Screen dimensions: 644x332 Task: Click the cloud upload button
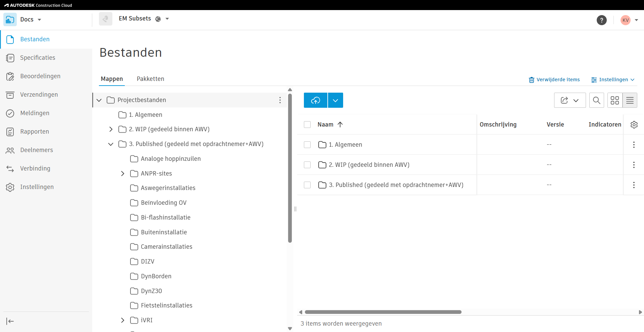click(x=315, y=100)
